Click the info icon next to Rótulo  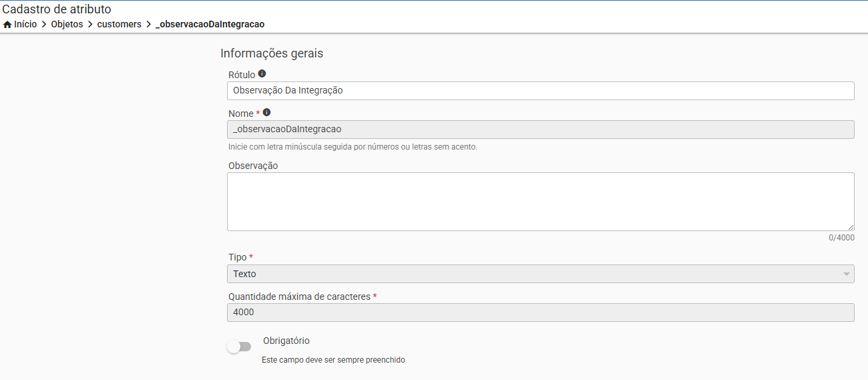pyautogui.click(x=262, y=73)
